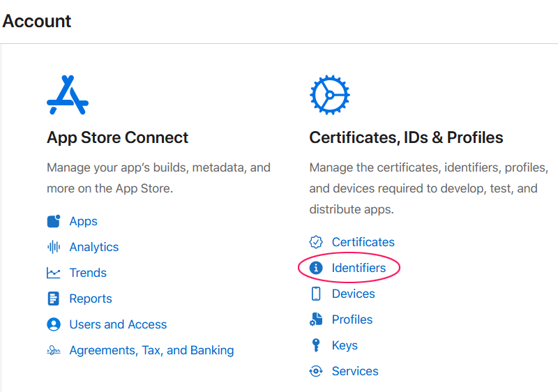Click the Users and Access person icon

54,324
